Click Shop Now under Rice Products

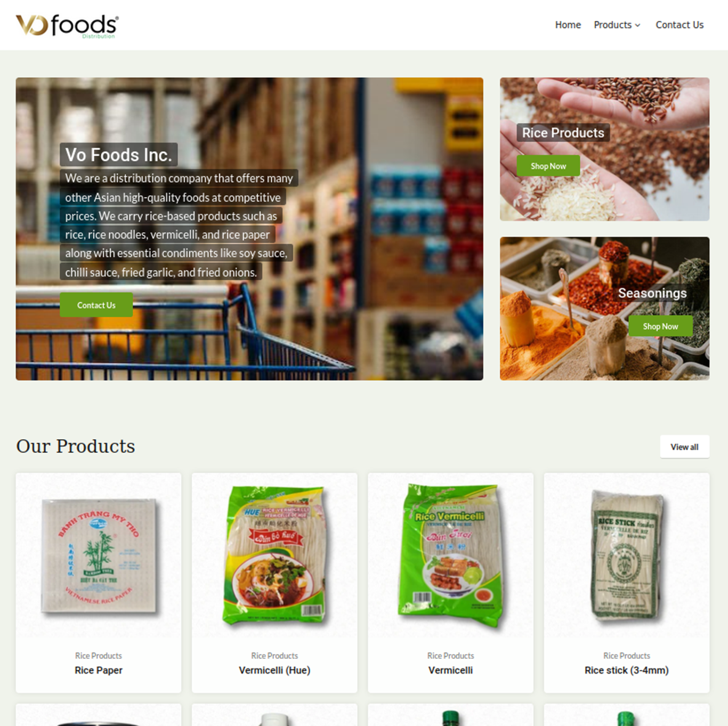click(548, 166)
